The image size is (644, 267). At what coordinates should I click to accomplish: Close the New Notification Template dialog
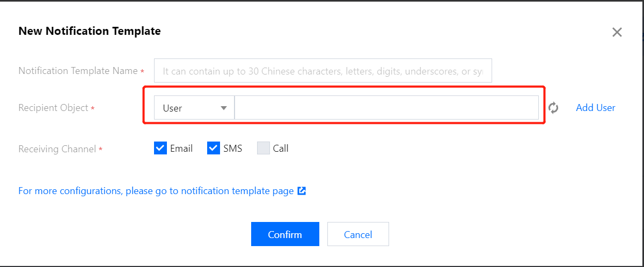pyautogui.click(x=617, y=32)
